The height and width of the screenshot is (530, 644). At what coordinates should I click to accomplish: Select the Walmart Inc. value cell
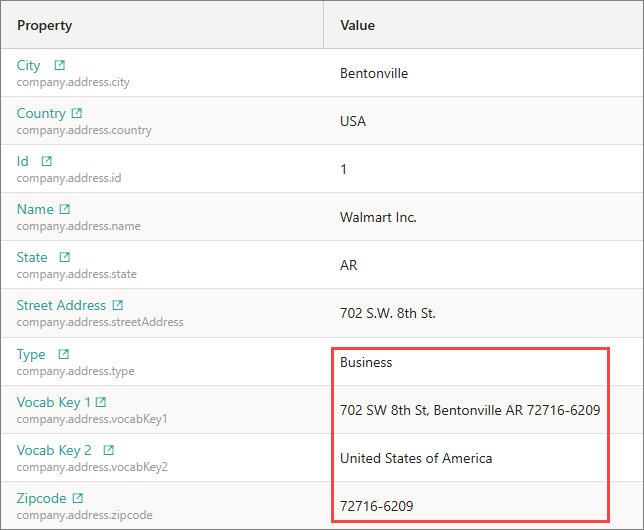coord(378,217)
